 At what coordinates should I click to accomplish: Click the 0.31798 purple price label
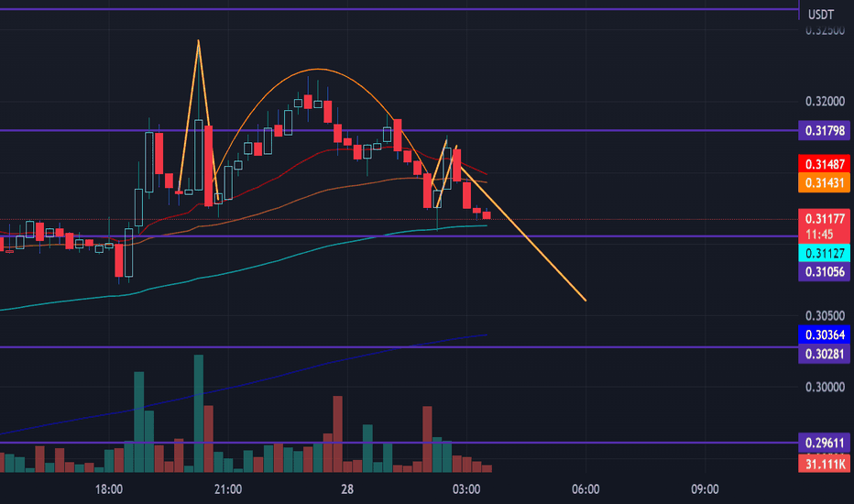click(x=824, y=131)
